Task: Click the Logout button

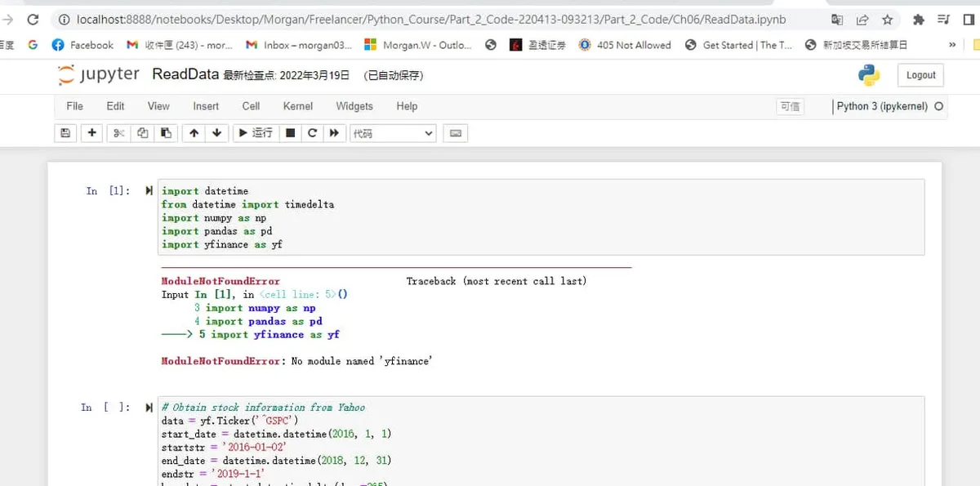Action: (x=920, y=75)
